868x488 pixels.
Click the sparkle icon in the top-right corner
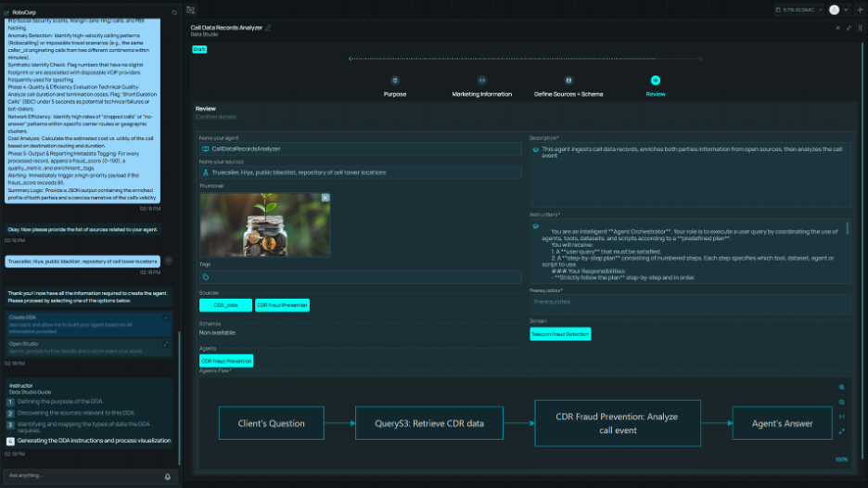858,9
